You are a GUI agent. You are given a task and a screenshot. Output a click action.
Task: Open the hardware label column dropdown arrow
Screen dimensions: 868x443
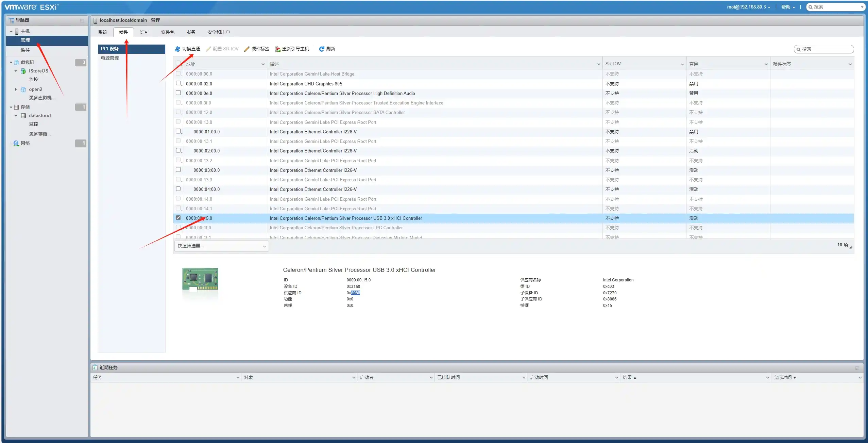tap(850, 64)
